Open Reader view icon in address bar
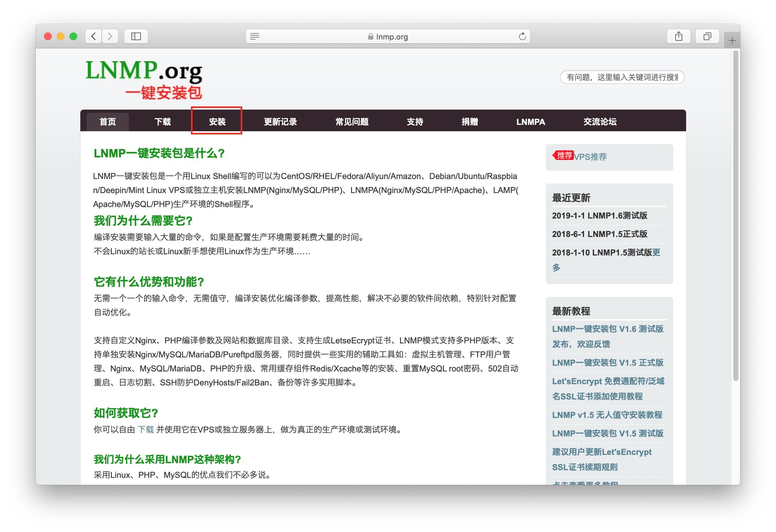The image size is (776, 532). point(255,36)
